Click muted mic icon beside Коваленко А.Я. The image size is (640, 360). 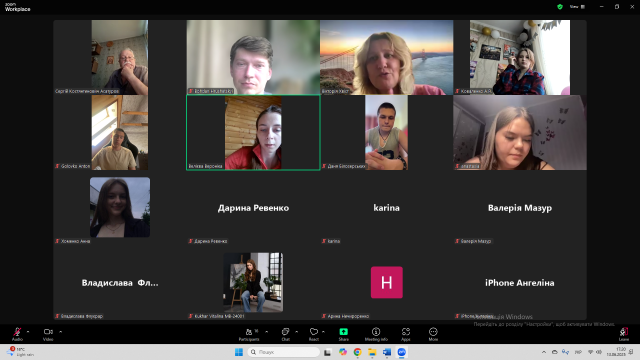tap(458, 91)
